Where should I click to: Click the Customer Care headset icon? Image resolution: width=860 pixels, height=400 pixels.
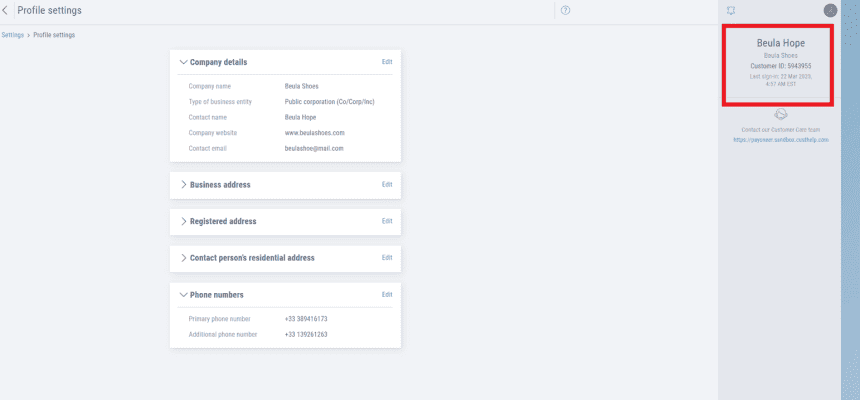coord(781,114)
